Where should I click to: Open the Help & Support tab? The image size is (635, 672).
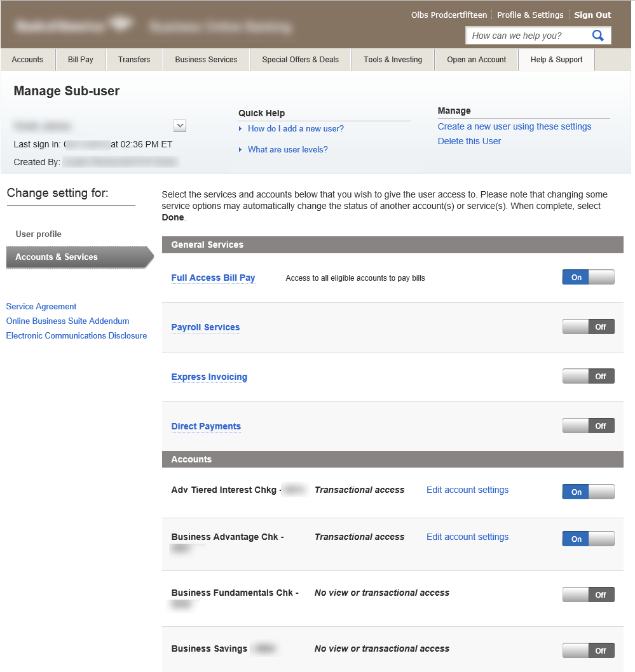[557, 60]
